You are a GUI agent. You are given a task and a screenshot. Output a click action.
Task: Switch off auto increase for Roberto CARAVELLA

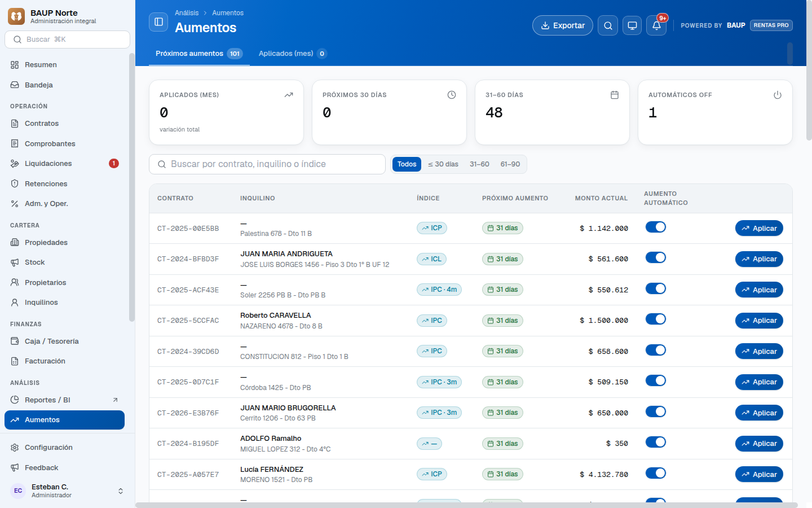[x=656, y=319]
